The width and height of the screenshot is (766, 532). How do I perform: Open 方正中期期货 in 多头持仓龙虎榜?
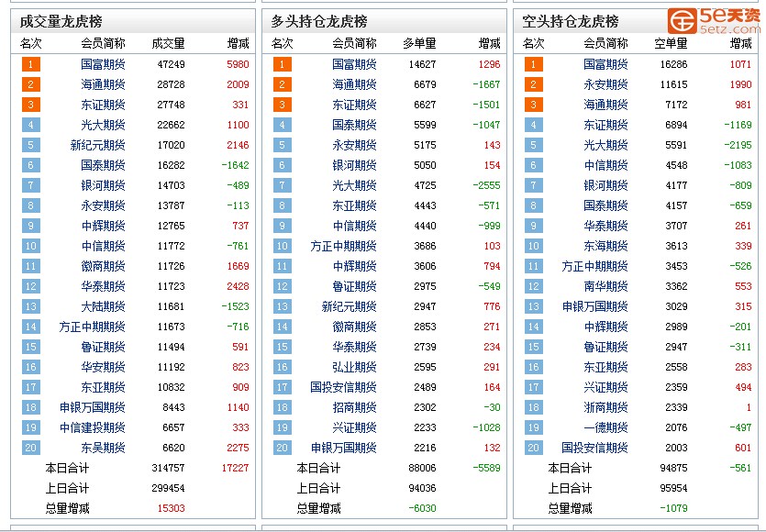343,246
